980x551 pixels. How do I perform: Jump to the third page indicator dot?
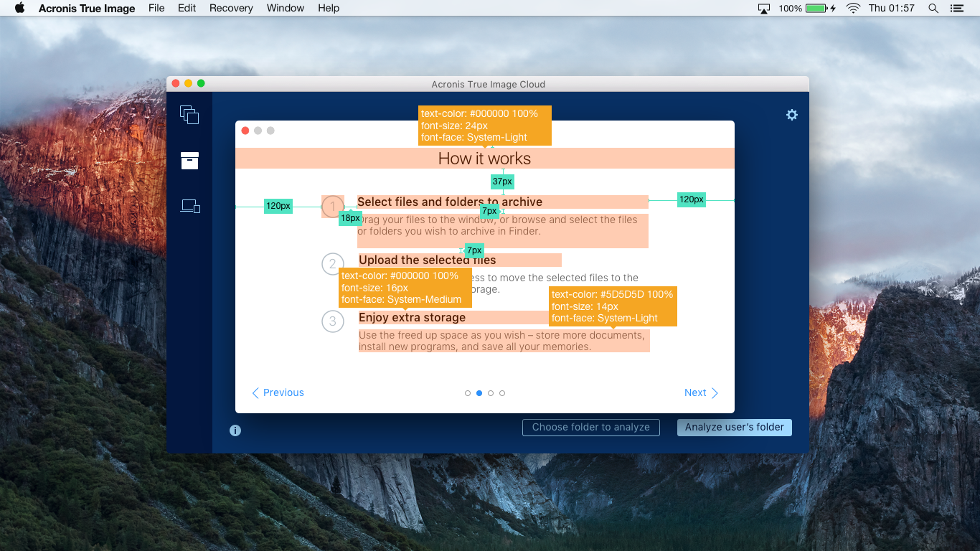pyautogui.click(x=491, y=393)
